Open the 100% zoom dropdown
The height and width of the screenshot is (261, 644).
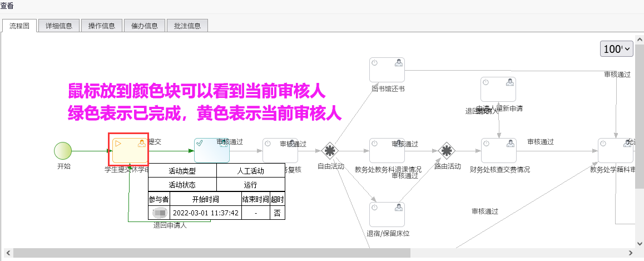(617, 49)
